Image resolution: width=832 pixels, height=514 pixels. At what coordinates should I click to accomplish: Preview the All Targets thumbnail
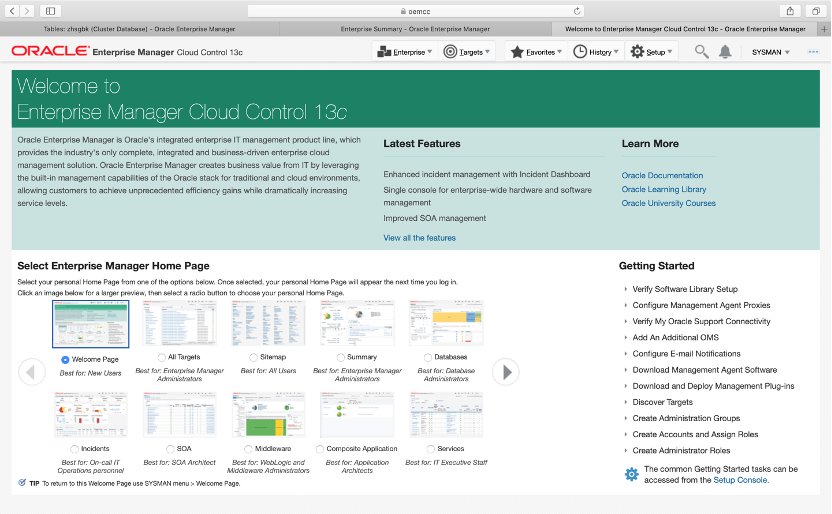pos(179,323)
